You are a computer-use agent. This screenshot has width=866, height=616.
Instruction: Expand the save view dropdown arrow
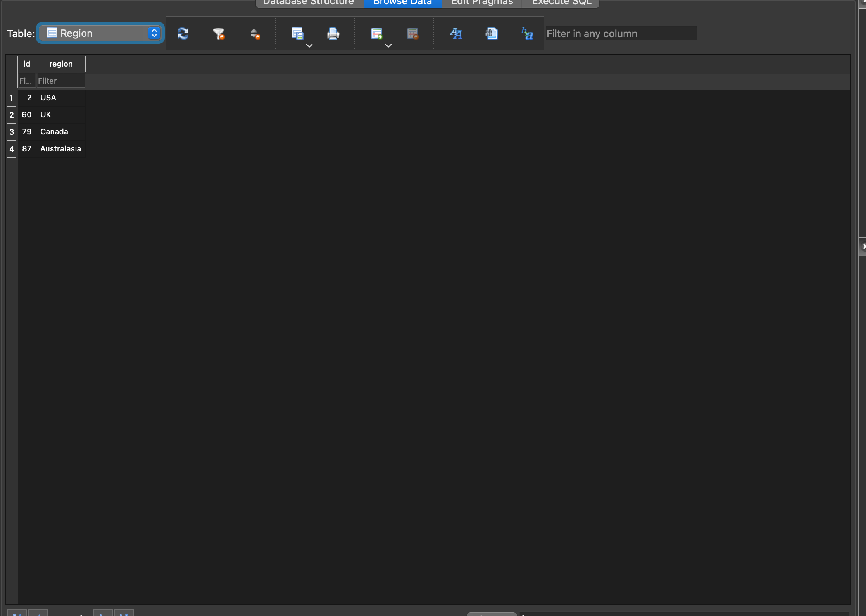[x=309, y=46]
